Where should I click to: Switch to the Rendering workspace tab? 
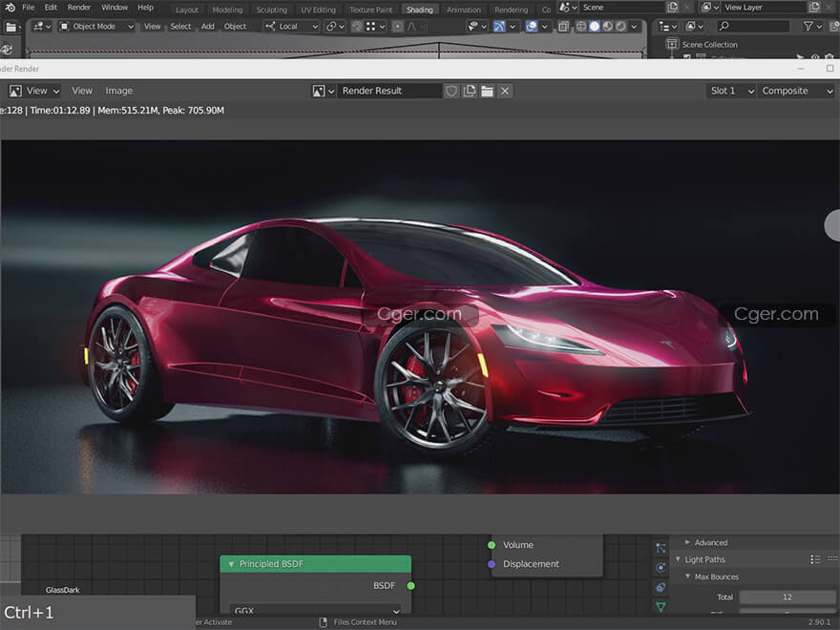pyautogui.click(x=511, y=10)
